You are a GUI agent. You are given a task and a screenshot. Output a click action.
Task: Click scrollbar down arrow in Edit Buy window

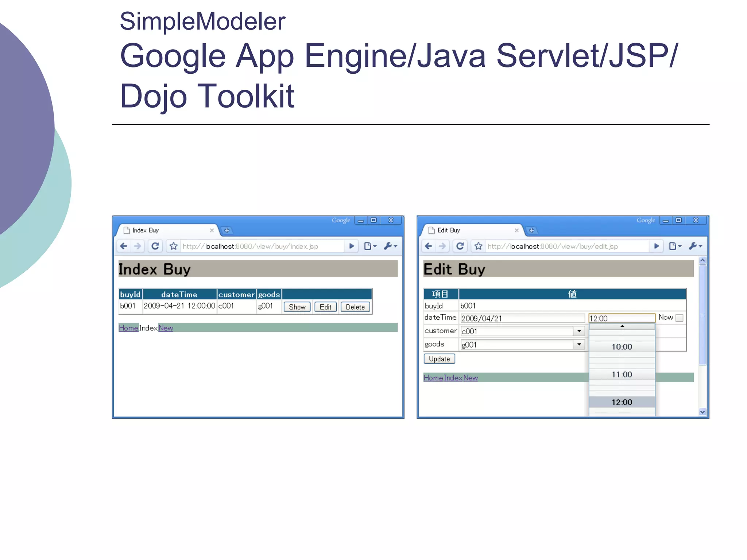point(703,412)
